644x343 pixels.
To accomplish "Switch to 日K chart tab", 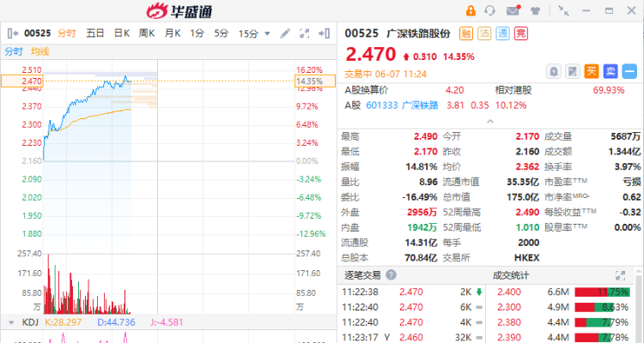I will click(122, 33).
